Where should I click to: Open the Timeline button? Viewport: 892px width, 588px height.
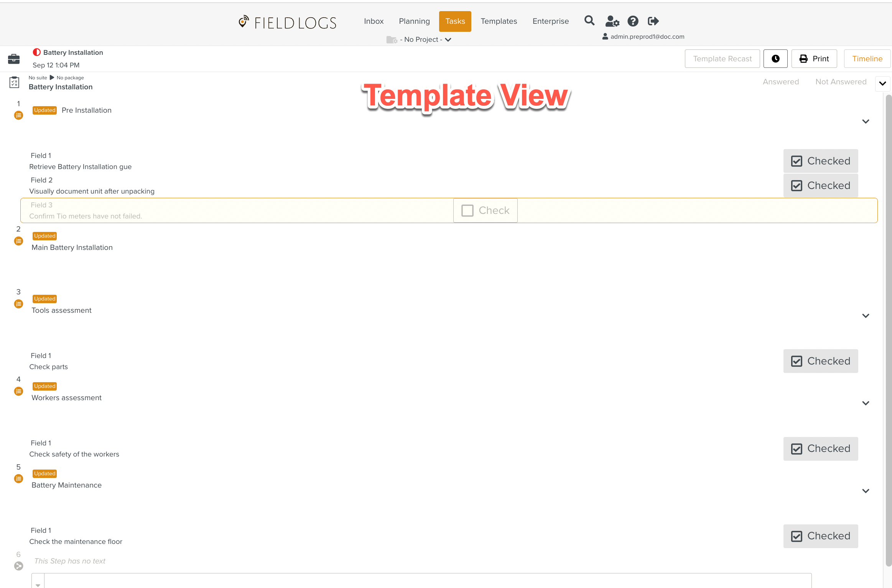[867, 59]
